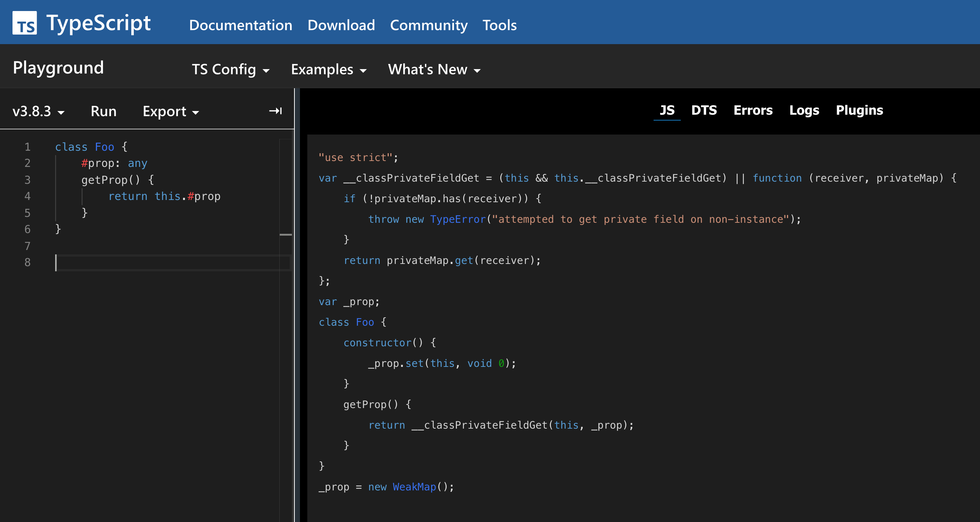Click '#prop: any' in the editor

click(x=114, y=163)
